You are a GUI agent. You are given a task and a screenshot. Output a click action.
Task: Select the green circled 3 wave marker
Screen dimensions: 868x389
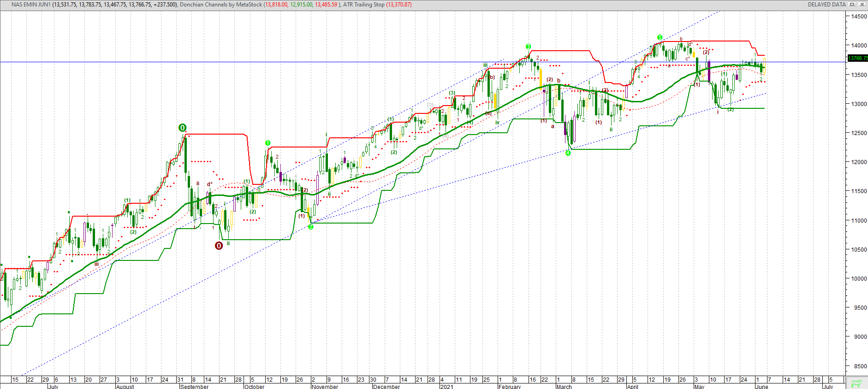click(529, 47)
